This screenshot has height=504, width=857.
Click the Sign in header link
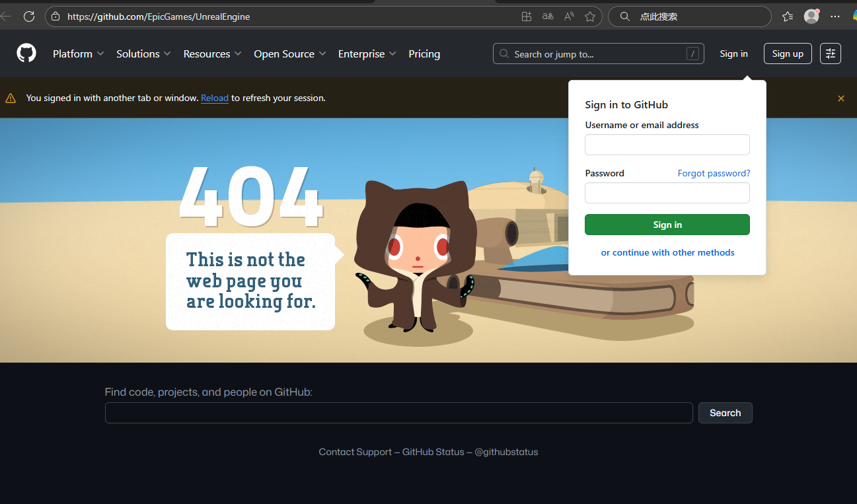tap(734, 54)
